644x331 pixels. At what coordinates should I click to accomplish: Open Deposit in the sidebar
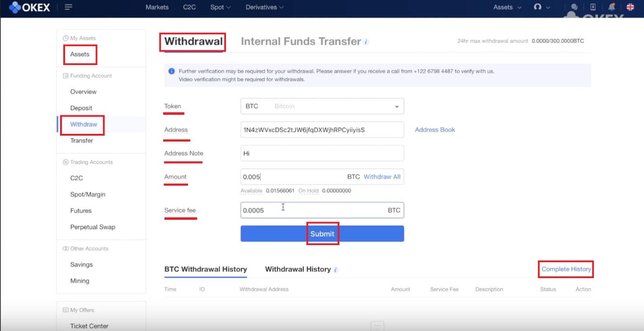(x=81, y=108)
